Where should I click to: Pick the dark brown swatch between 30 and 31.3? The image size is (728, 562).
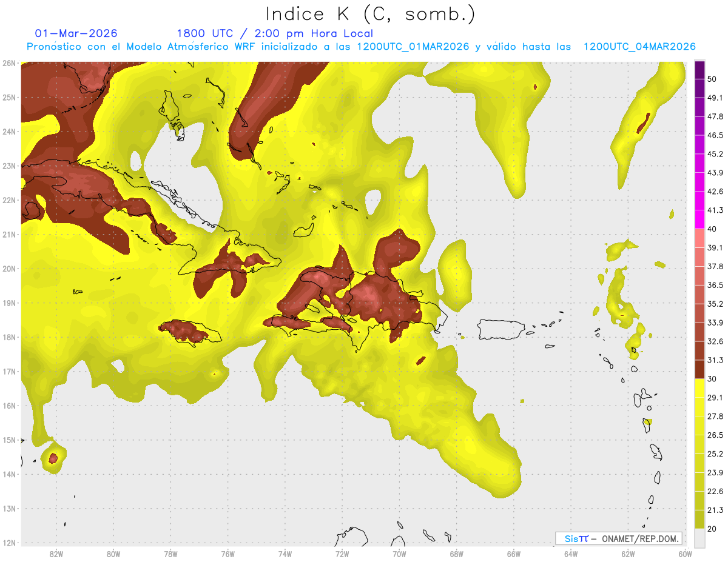click(699, 369)
